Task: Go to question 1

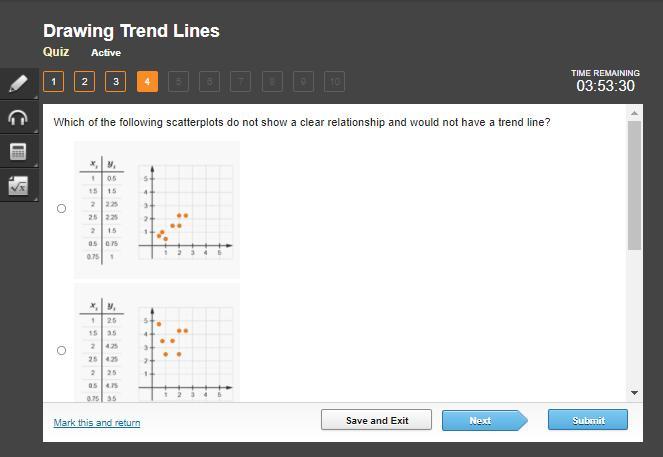Action: [x=53, y=82]
